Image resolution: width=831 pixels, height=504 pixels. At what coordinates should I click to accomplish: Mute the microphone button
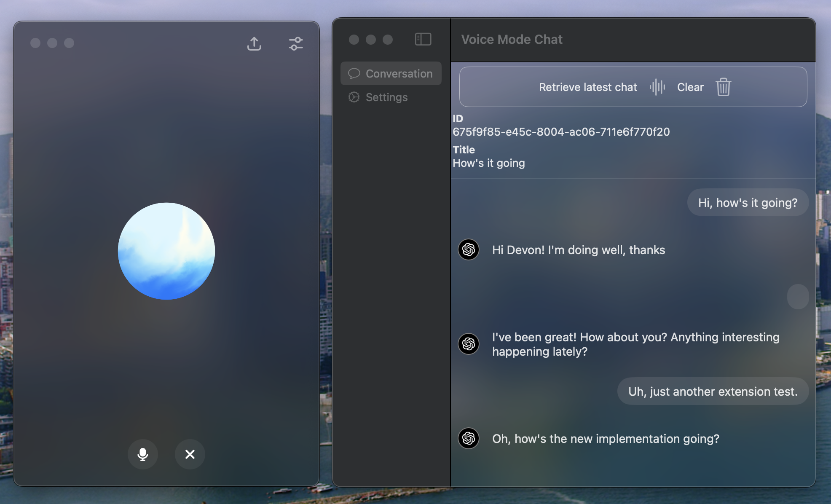[x=143, y=454]
